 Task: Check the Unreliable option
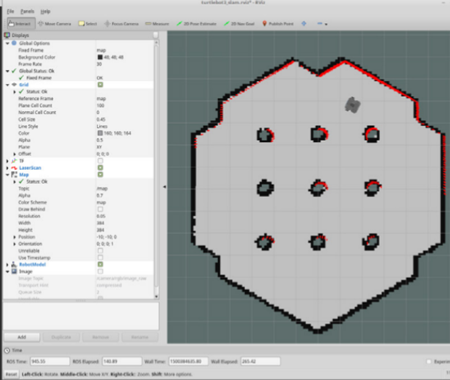[100, 251]
